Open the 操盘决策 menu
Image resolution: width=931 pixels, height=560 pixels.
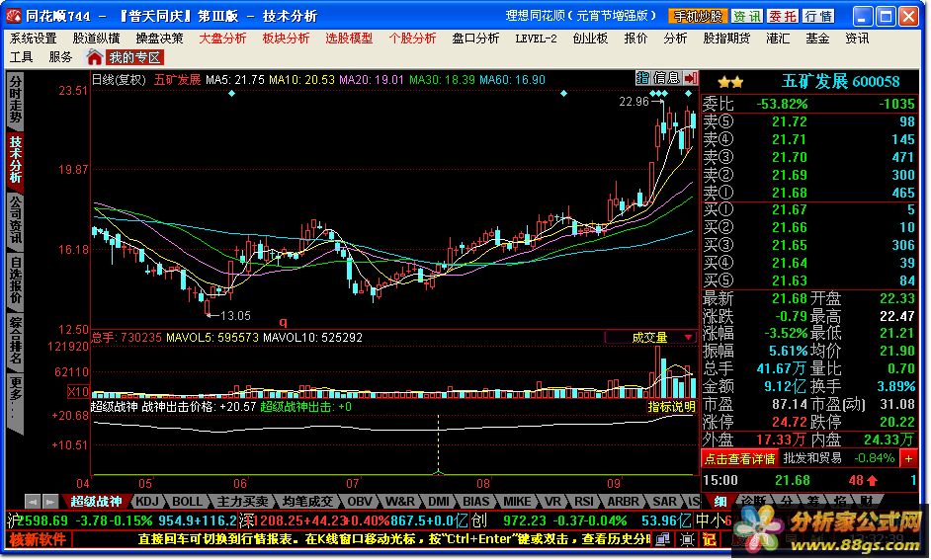click(159, 39)
